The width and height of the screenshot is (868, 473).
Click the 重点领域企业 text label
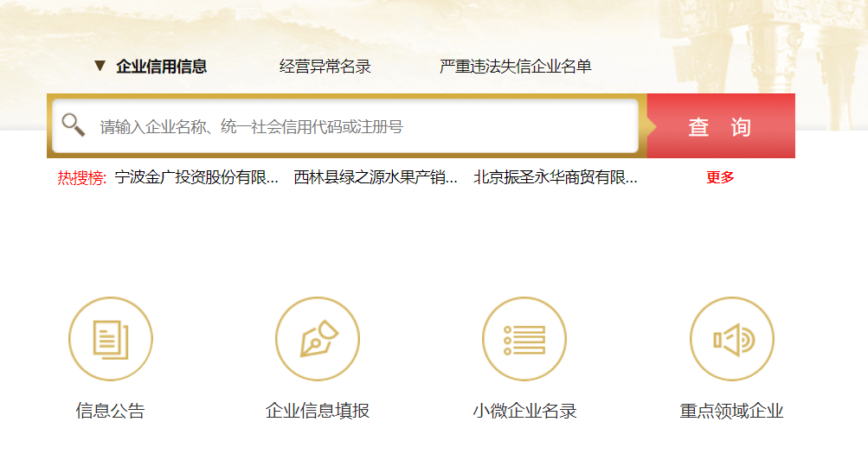(731, 411)
